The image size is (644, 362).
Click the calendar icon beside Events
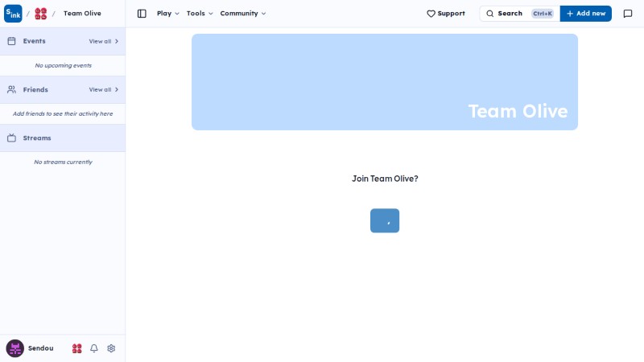point(11,41)
